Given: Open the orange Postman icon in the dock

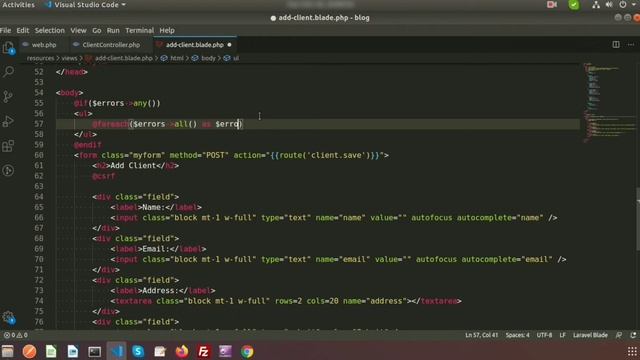Looking at the screenshot, I should click(x=29, y=351).
